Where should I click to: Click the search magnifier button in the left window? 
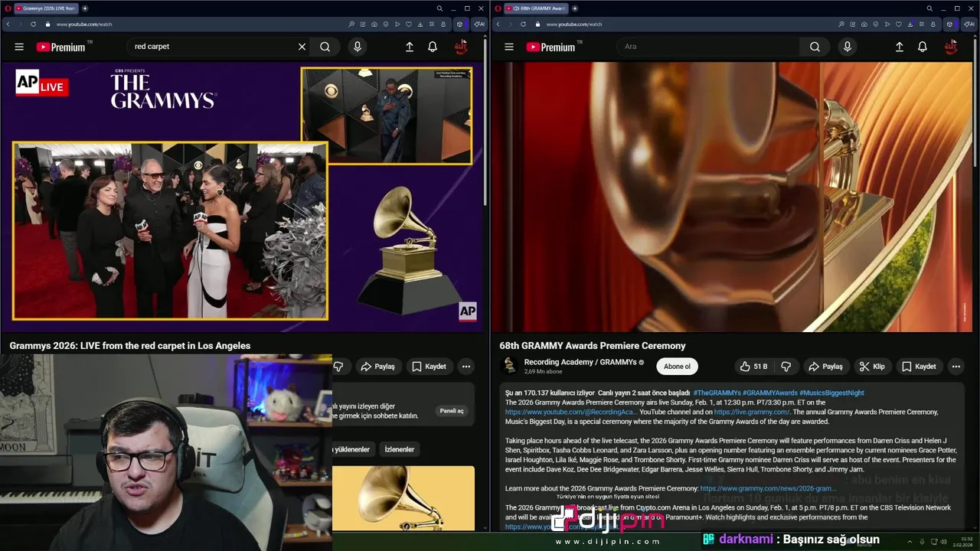coord(325,47)
